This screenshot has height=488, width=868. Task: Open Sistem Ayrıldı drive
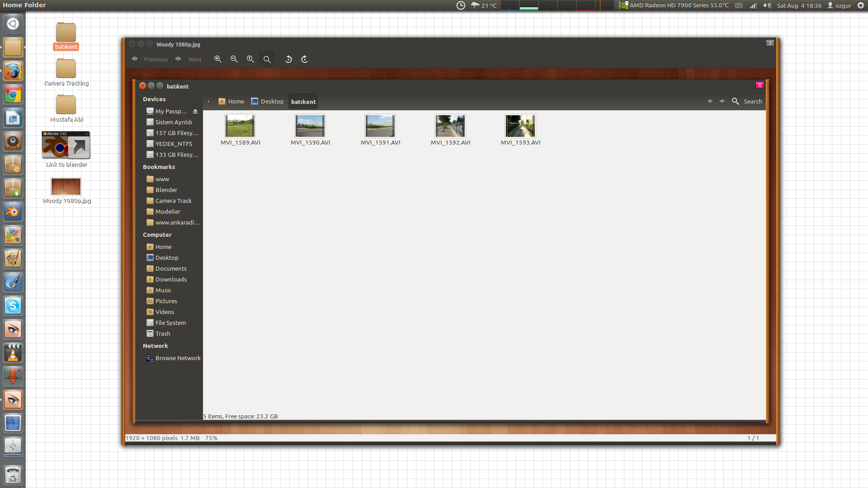point(170,122)
